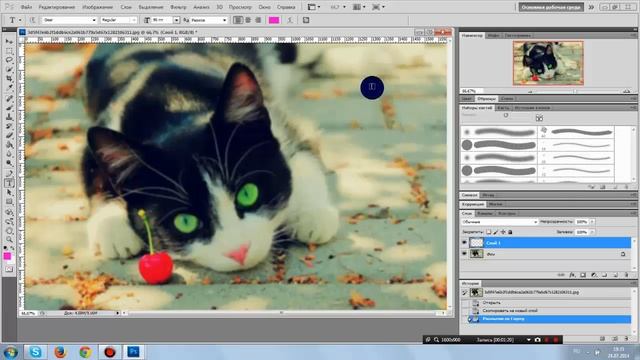Select the Brush tool

point(9,108)
